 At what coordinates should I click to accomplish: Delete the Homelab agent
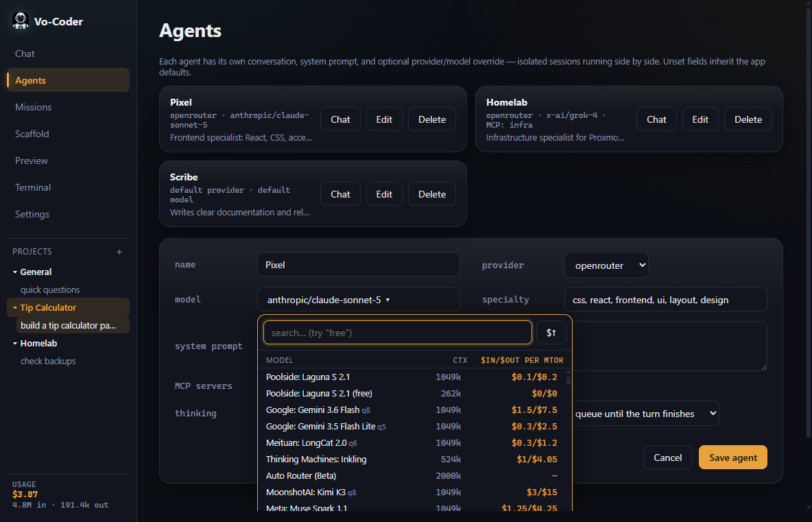[x=748, y=119]
